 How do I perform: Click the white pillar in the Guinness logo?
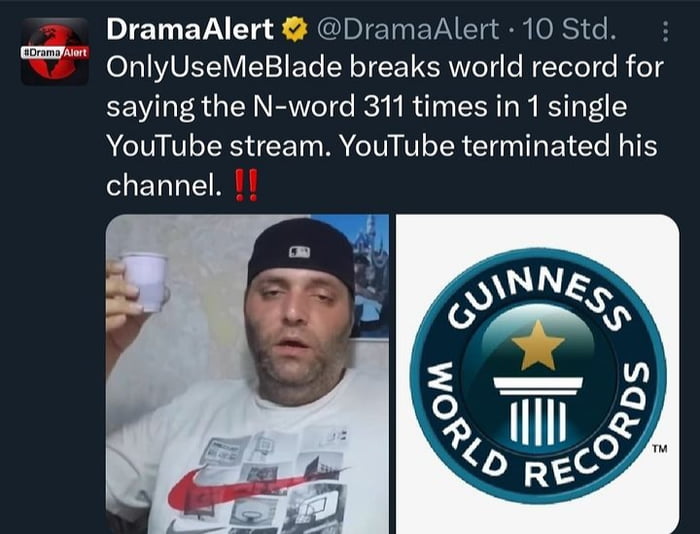[538, 411]
